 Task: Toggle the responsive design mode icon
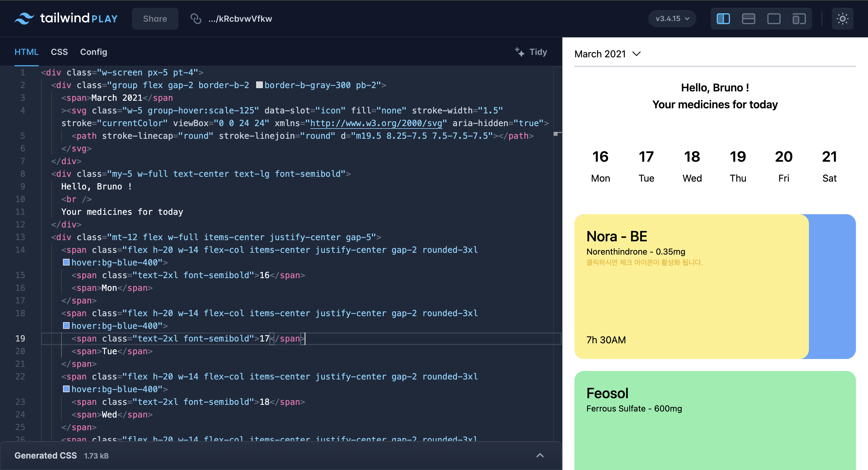[799, 18]
